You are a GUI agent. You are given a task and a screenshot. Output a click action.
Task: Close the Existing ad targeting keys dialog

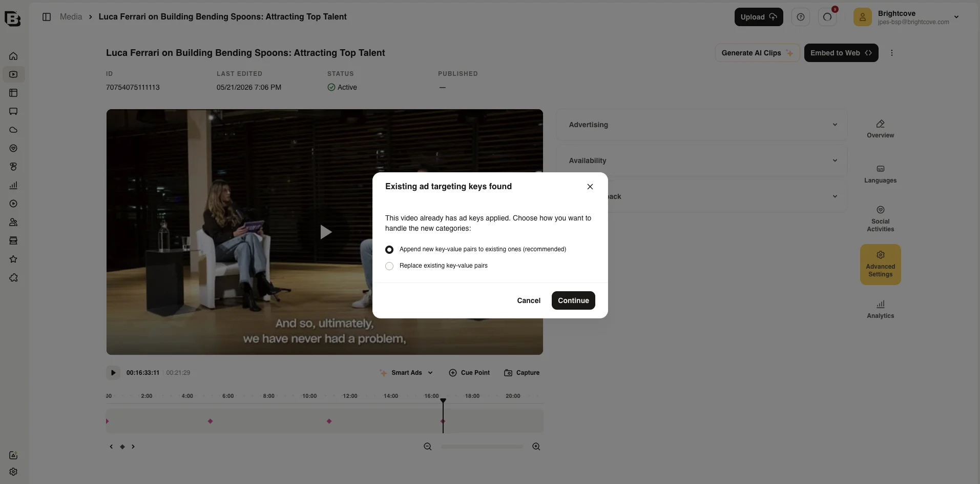[x=590, y=187]
